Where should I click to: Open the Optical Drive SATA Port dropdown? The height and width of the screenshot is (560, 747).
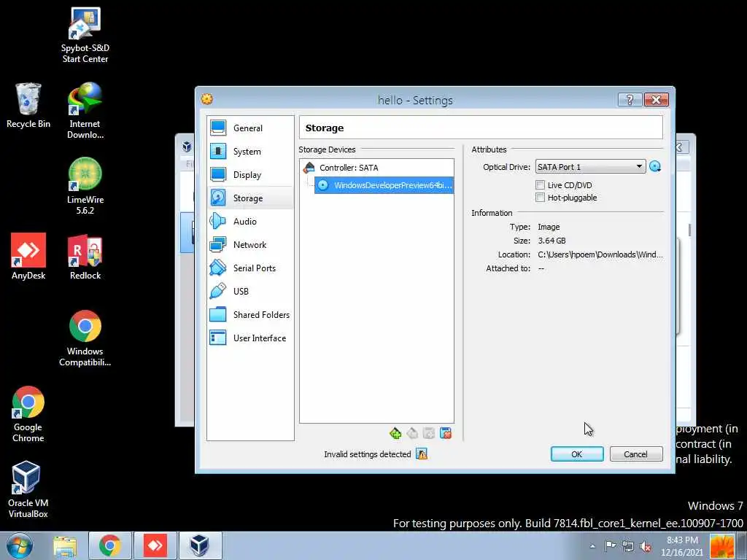(590, 167)
